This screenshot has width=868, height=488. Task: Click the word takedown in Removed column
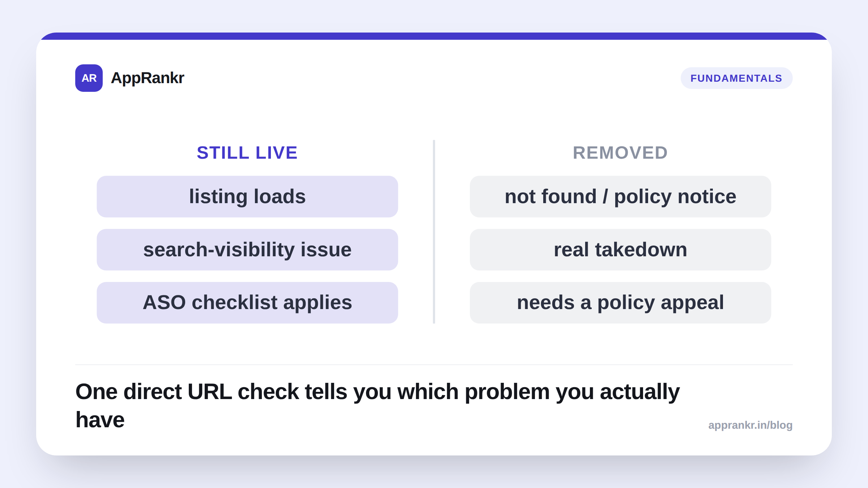click(641, 250)
